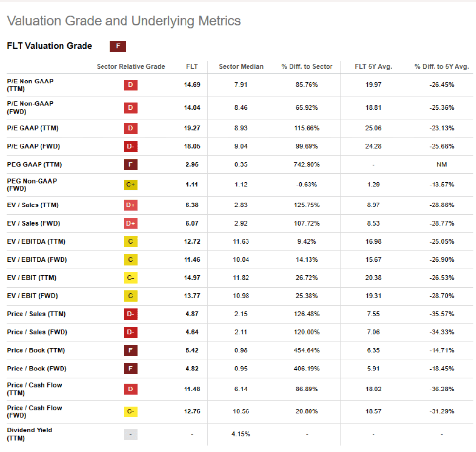
Task: Click the D grade badge for P/E GAAP (TTM)
Action: coord(130,128)
